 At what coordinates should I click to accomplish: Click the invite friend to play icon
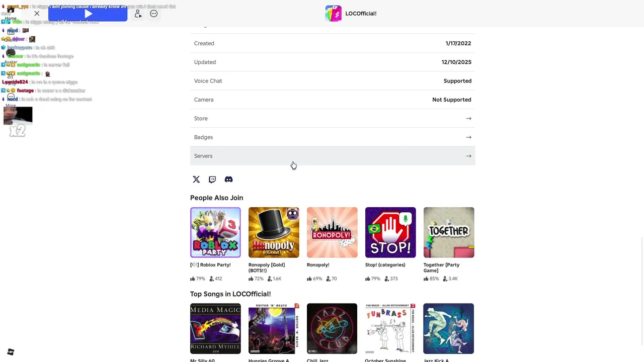(x=138, y=14)
